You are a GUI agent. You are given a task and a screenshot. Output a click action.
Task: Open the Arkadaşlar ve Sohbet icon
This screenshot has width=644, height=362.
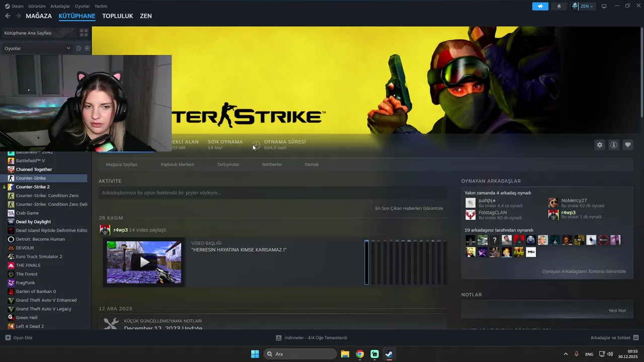point(635,338)
